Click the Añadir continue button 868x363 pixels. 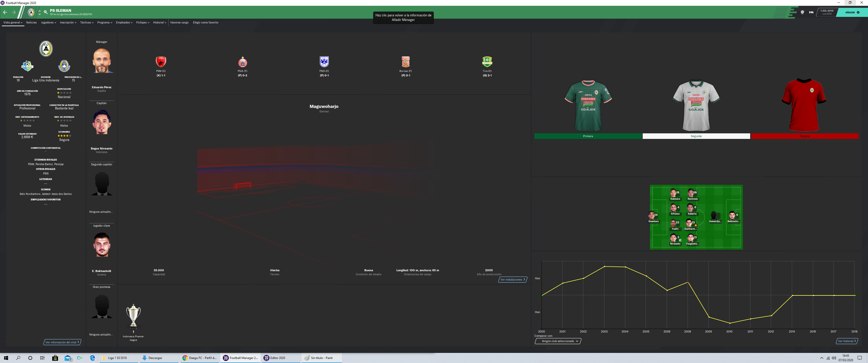(x=852, y=12)
